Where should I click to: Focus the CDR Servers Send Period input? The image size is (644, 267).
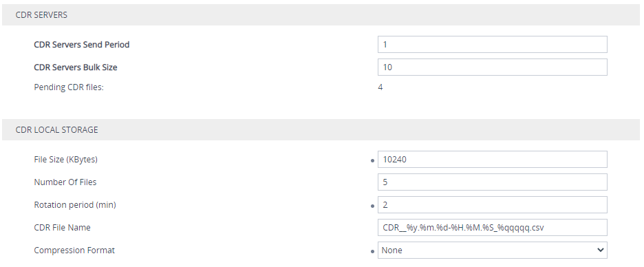point(493,44)
